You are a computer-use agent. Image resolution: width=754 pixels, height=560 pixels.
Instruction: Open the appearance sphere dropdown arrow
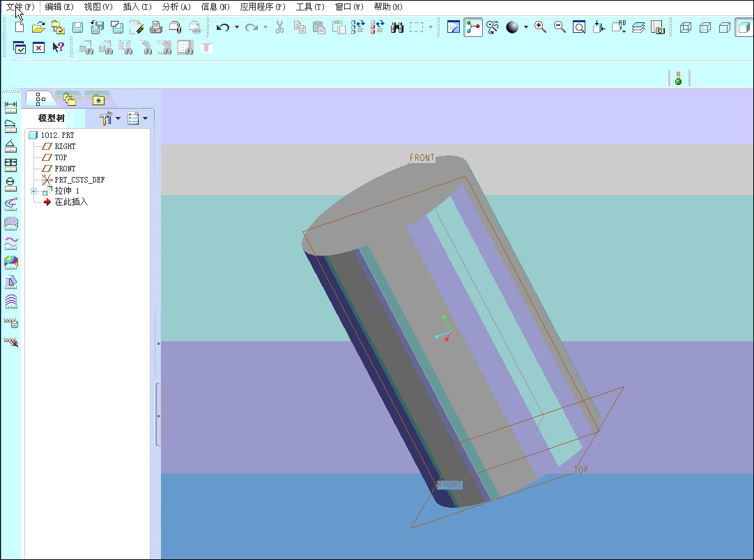(525, 27)
